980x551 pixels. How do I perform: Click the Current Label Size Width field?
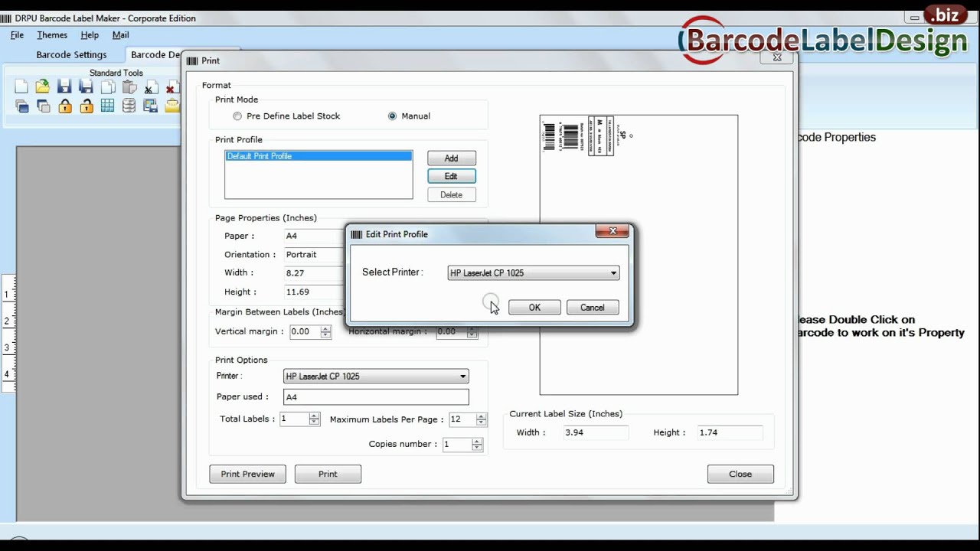(596, 433)
